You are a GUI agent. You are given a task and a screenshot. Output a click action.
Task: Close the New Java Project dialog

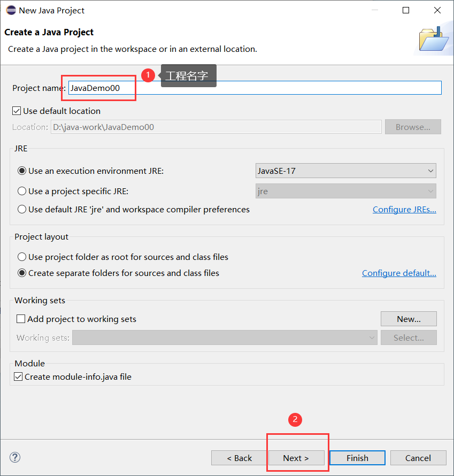pyautogui.click(x=437, y=10)
